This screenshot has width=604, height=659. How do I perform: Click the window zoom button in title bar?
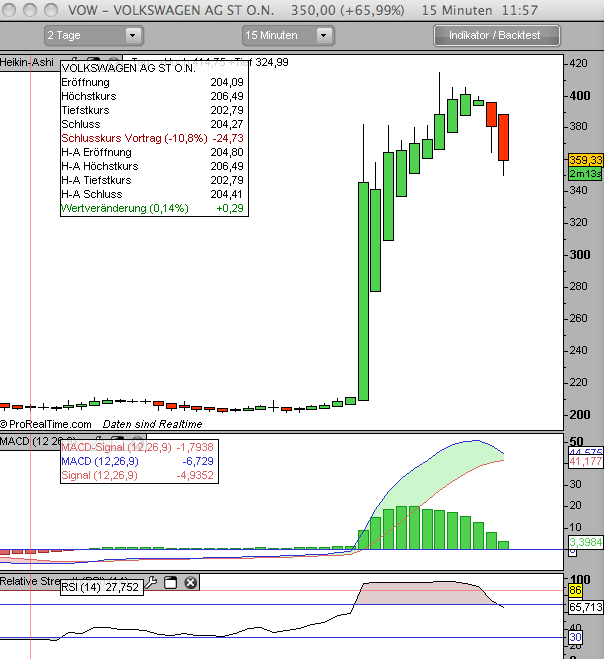51,9
